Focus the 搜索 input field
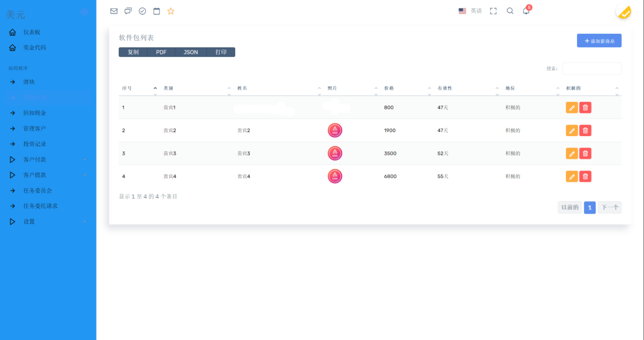The height and width of the screenshot is (340, 644). coord(592,69)
